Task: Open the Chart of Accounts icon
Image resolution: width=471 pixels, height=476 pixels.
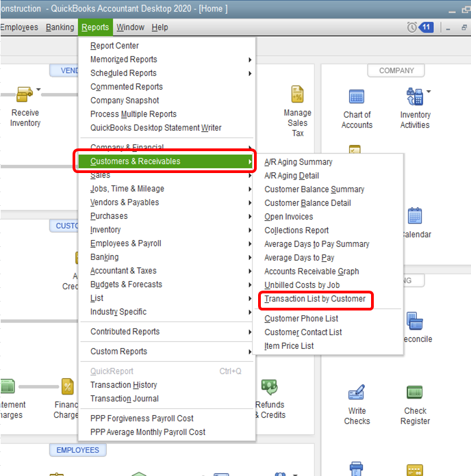Action: tap(357, 97)
